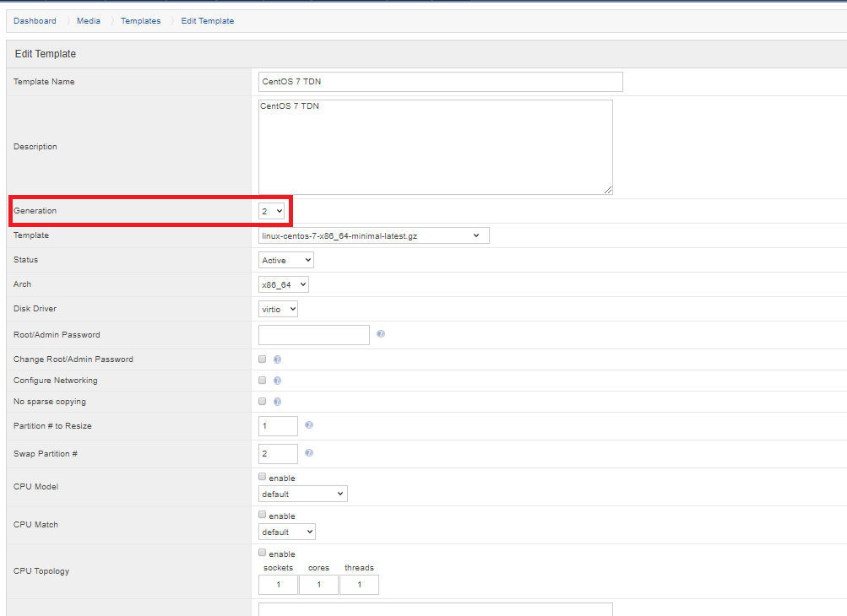Viewport: 847px width, 616px height.
Task: Click the Partition # to Resize field
Action: tap(278, 426)
